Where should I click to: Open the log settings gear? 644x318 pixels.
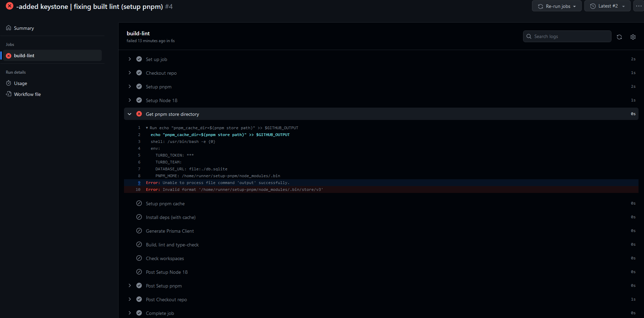pos(633,37)
